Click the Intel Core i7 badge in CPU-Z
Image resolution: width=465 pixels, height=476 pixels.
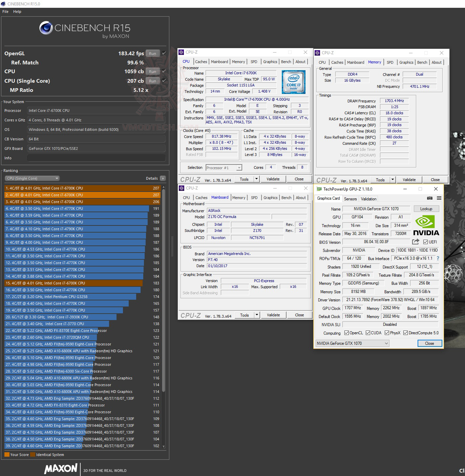point(293,82)
